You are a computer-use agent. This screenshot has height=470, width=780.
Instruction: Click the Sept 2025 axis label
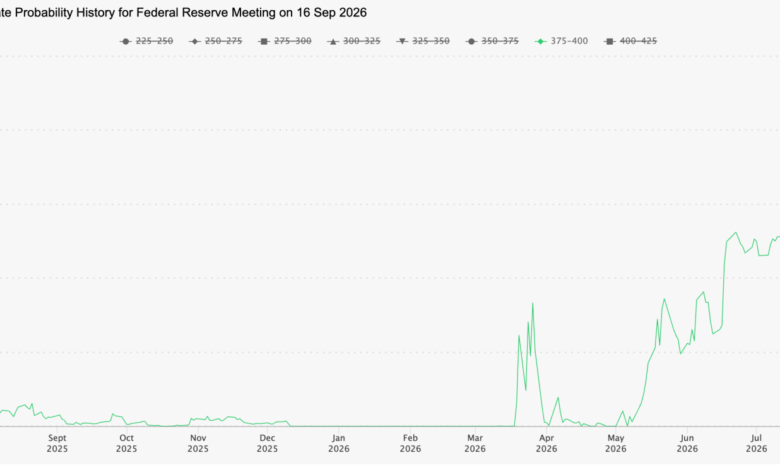57,443
